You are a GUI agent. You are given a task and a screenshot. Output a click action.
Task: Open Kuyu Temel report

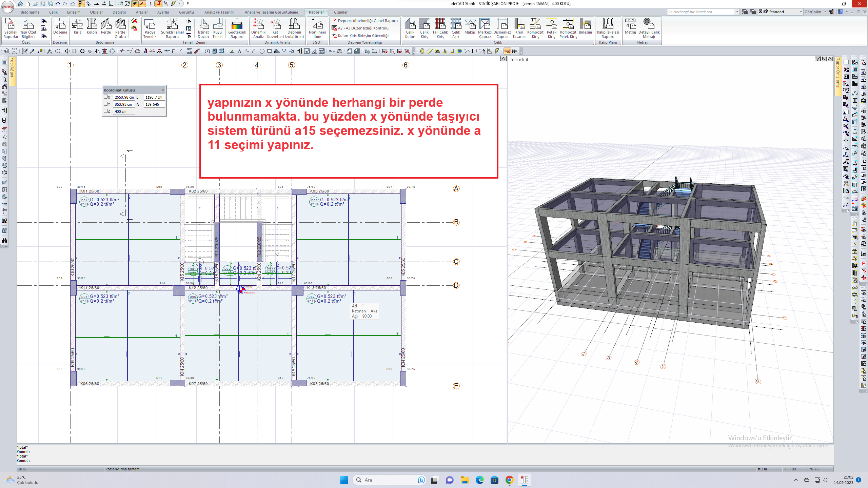(x=217, y=28)
